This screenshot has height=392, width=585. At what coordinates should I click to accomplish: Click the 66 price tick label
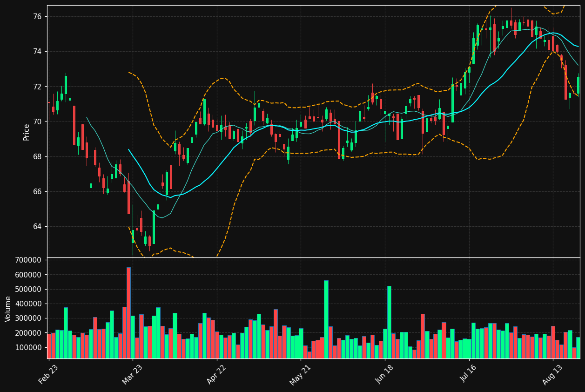37,191
